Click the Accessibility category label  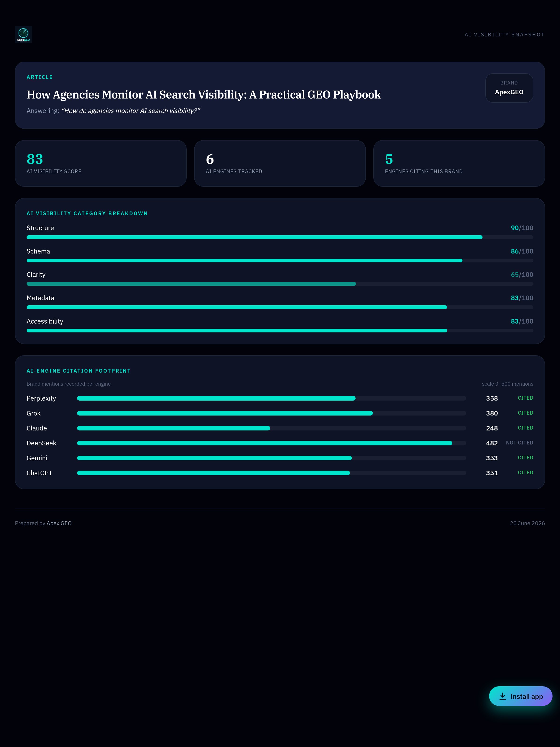[x=45, y=321]
